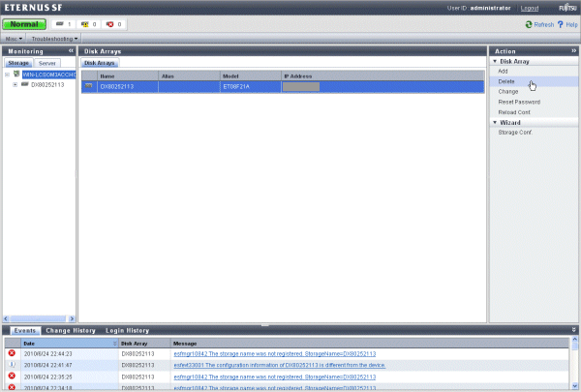Collapse the WIN-LCSOM3ACCHD tree node

(x=7, y=75)
